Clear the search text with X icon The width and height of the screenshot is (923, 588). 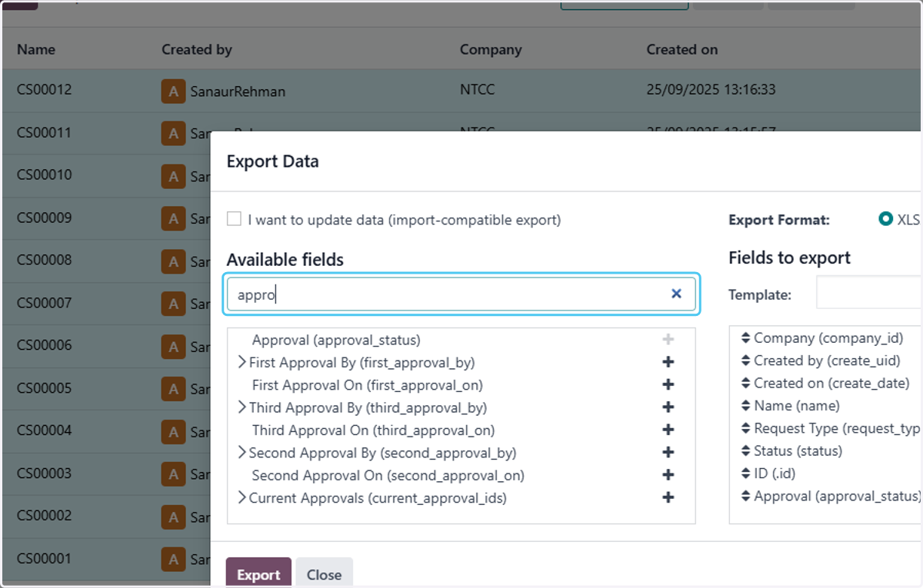coord(676,294)
